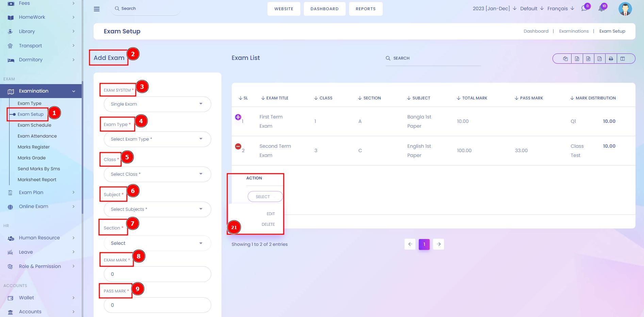Image resolution: width=644 pixels, height=317 pixels.
Task: Click the Wallet sidebar icon
Action: (x=11, y=298)
